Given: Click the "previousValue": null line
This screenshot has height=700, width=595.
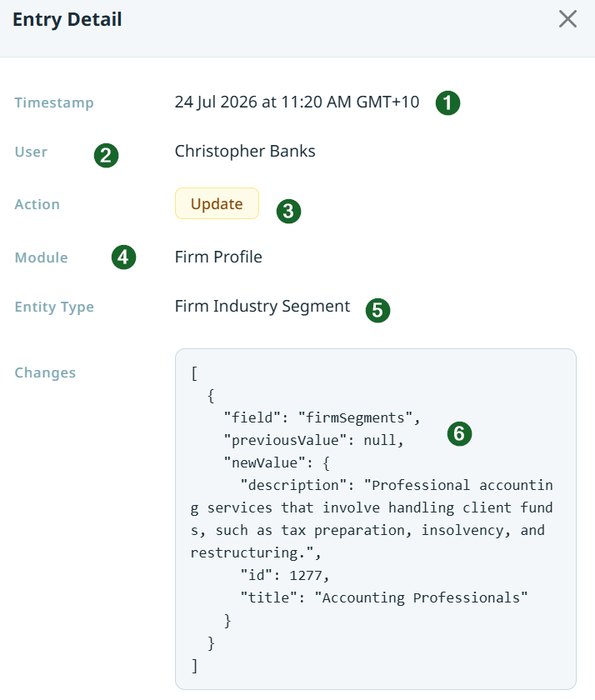Looking at the screenshot, I should point(314,441).
